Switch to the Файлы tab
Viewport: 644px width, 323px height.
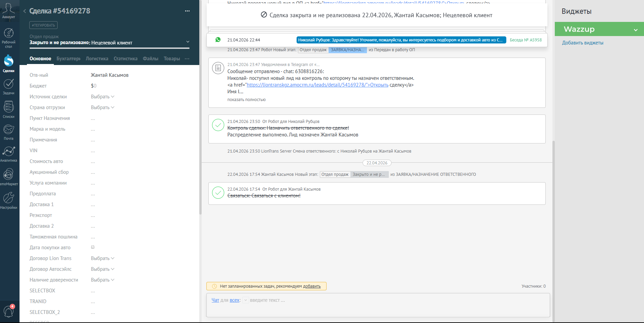[150, 59]
